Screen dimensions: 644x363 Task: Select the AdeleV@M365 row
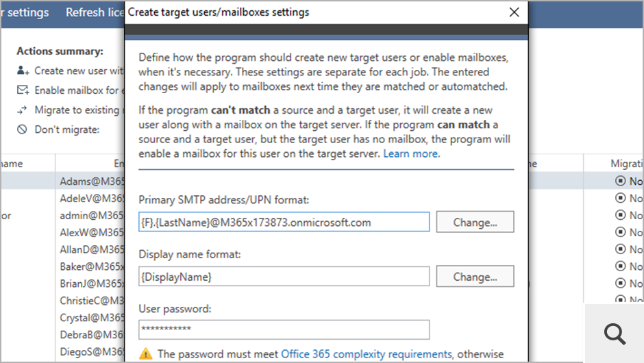92,199
